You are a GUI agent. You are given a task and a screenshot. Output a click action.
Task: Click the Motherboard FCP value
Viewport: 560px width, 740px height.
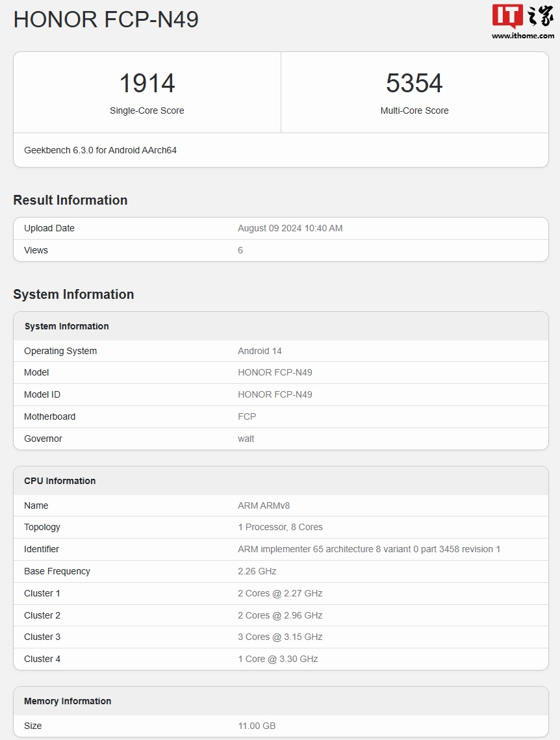point(247,416)
